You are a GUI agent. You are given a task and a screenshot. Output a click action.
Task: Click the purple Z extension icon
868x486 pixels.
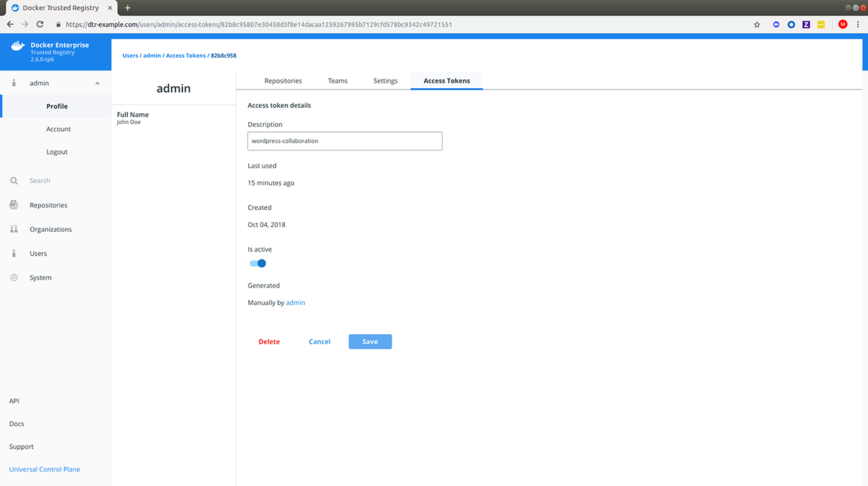point(806,24)
